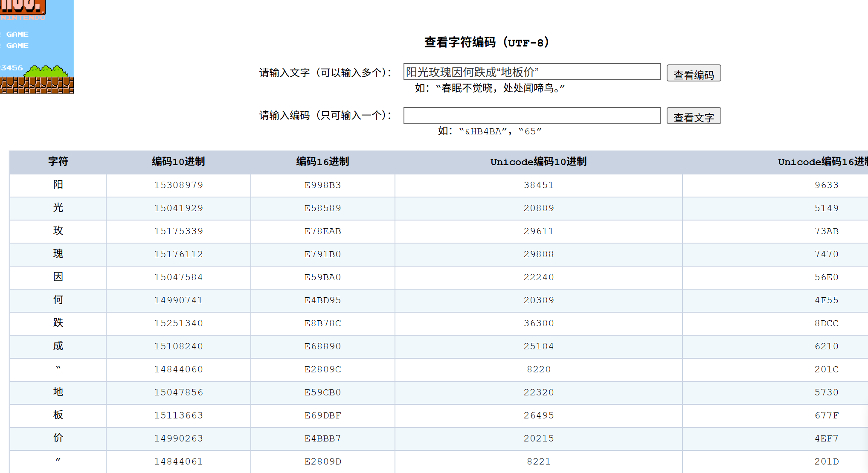Screen dimensions: 868x473
Task: Select Unicode hex value 5149
Action: click(x=826, y=208)
